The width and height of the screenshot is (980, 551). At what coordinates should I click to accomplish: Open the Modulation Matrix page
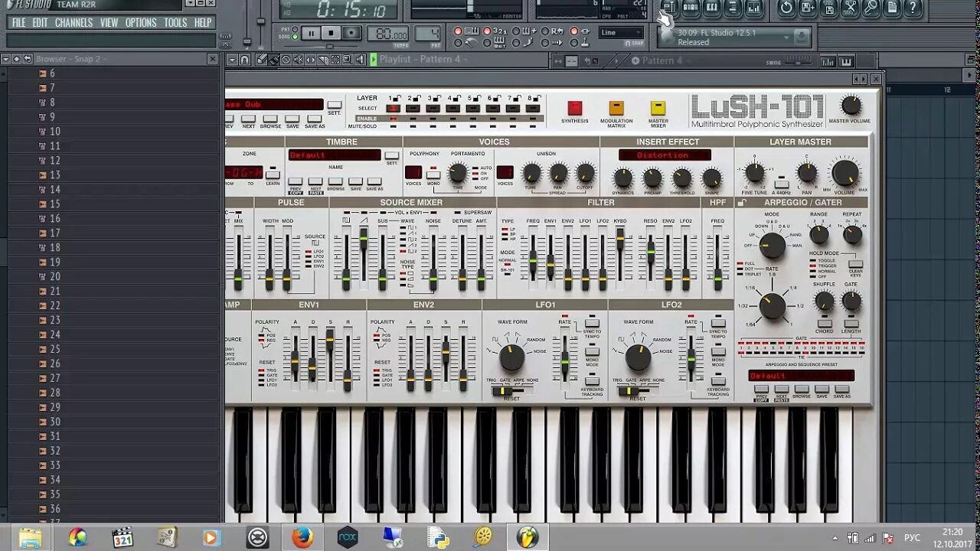pyautogui.click(x=616, y=108)
